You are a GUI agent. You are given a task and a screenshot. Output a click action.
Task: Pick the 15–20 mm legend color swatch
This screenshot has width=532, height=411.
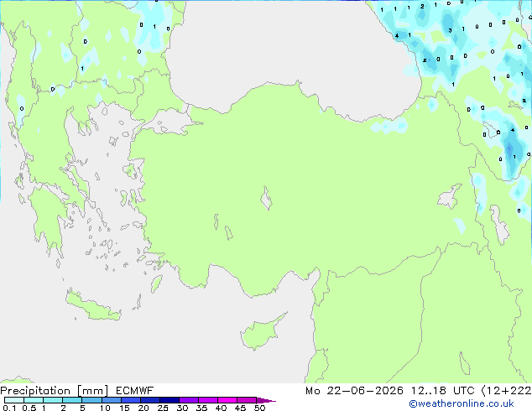pos(130,400)
